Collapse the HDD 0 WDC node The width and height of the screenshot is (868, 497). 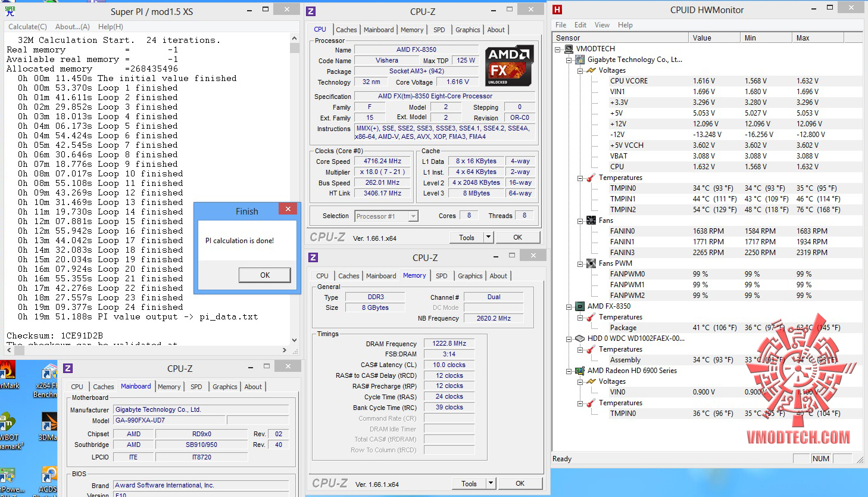pyautogui.click(x=569, y=338)
